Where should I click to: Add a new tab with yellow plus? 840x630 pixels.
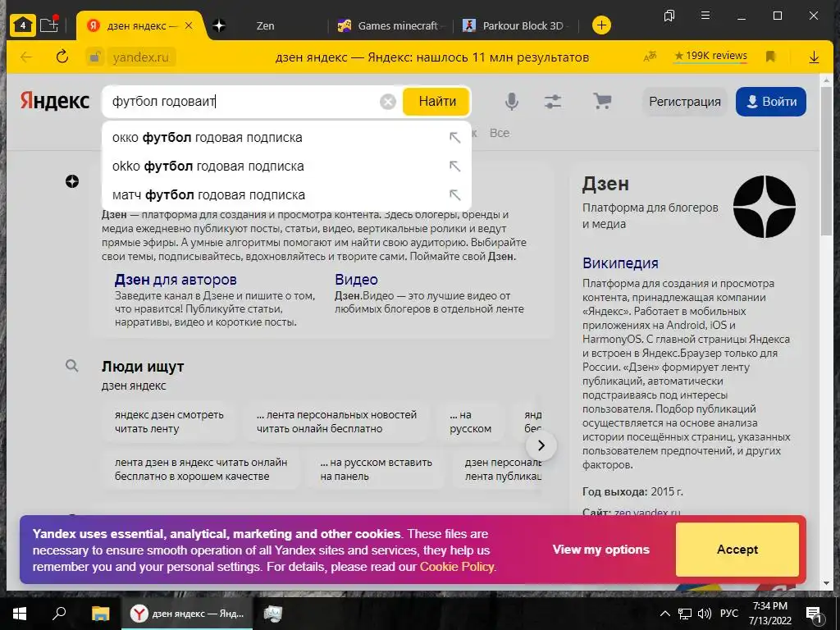(x=601, y=25)
